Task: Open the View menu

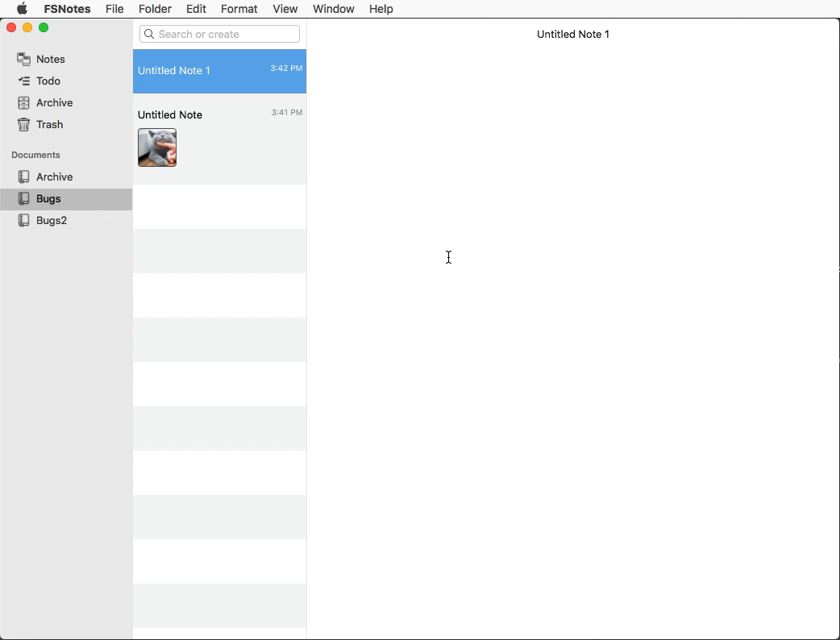Action: point(285,9)
